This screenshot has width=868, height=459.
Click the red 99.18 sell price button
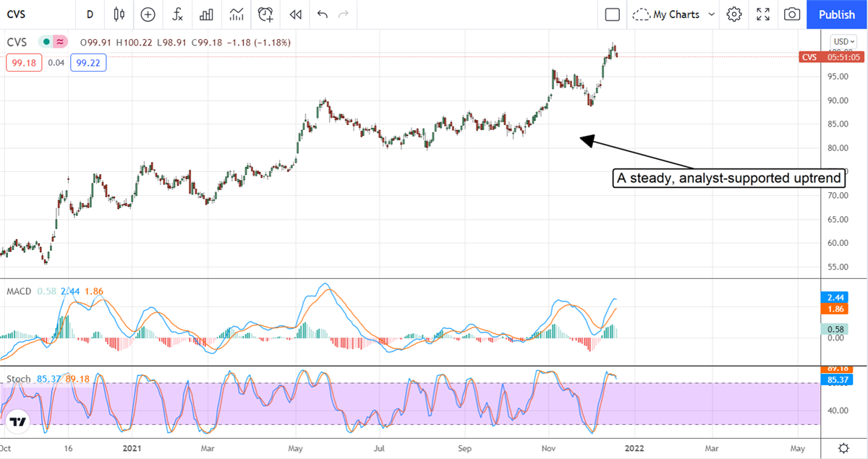coord(25,63)
